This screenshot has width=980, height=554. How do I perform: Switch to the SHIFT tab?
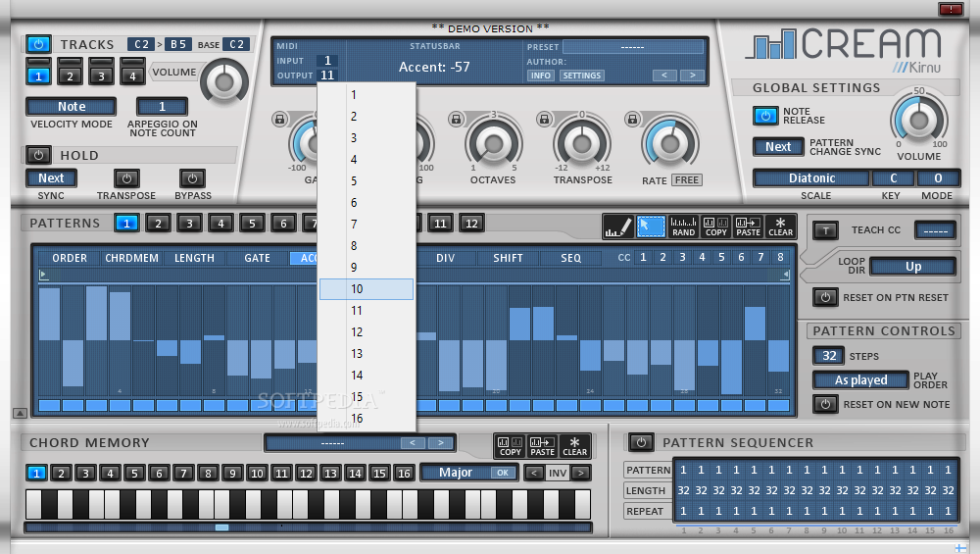click(x=508, y=258)
